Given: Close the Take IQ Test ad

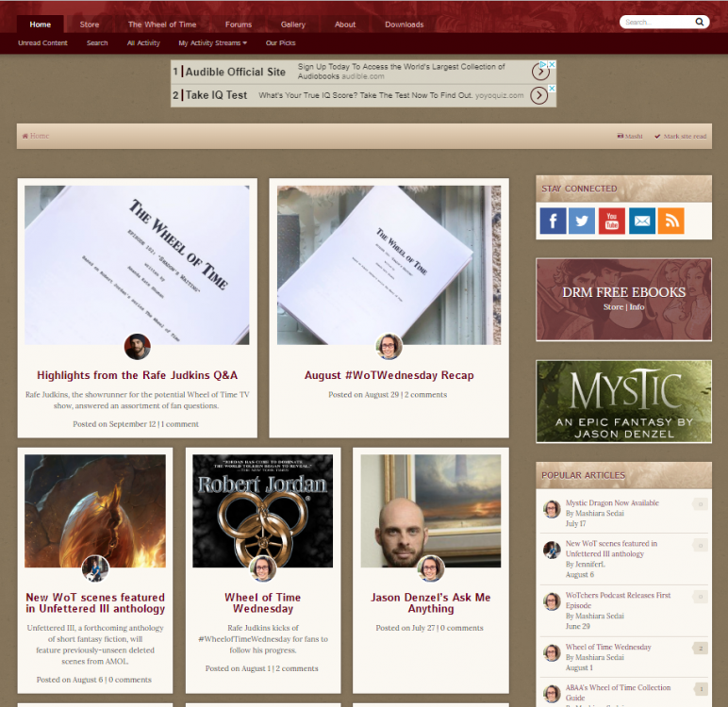Looking at the screenshot, I should coord(552,88).
